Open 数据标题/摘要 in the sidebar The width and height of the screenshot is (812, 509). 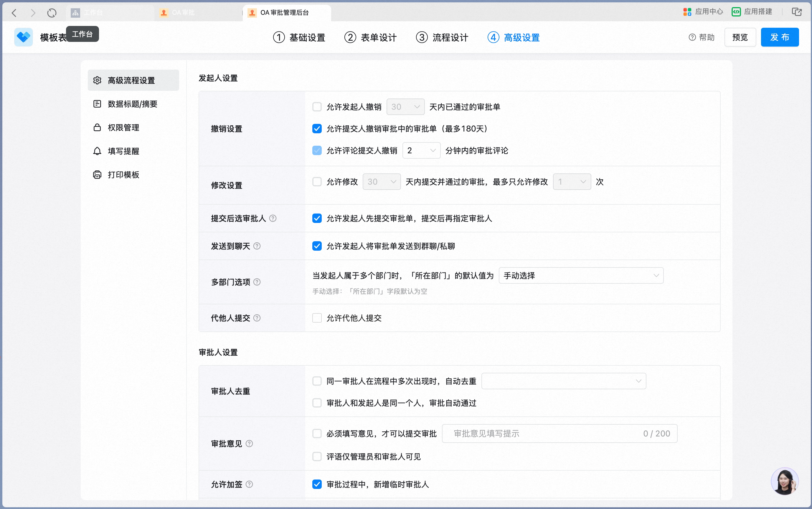point(133,104)
